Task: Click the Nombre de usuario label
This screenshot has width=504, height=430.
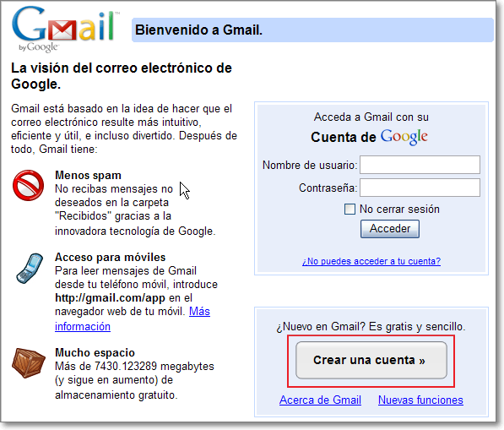Action: pyautogui.click(x=310, y=165)
